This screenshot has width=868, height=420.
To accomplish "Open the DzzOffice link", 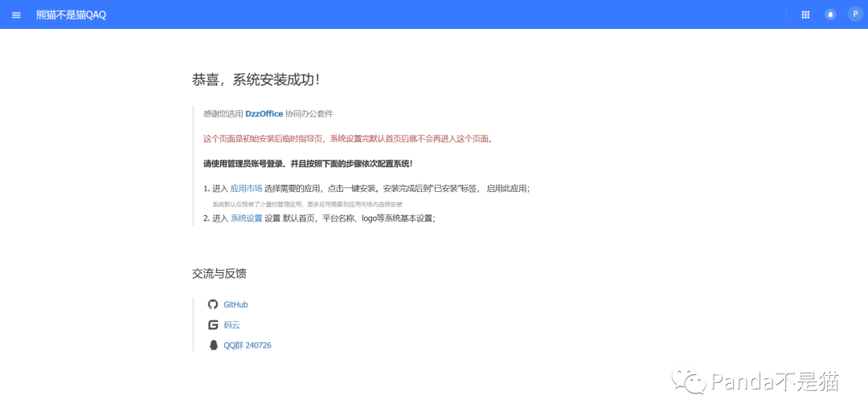I will click(264, 114).
